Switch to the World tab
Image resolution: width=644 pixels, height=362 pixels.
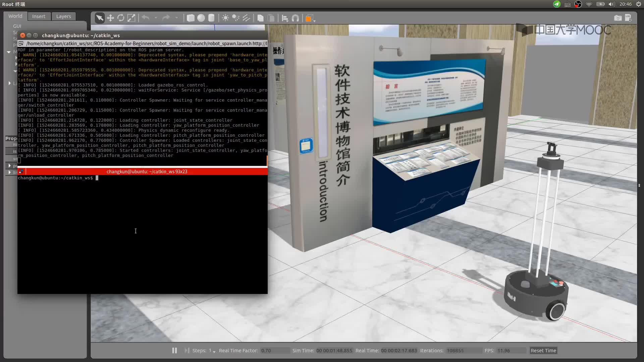tap(15, 16)
